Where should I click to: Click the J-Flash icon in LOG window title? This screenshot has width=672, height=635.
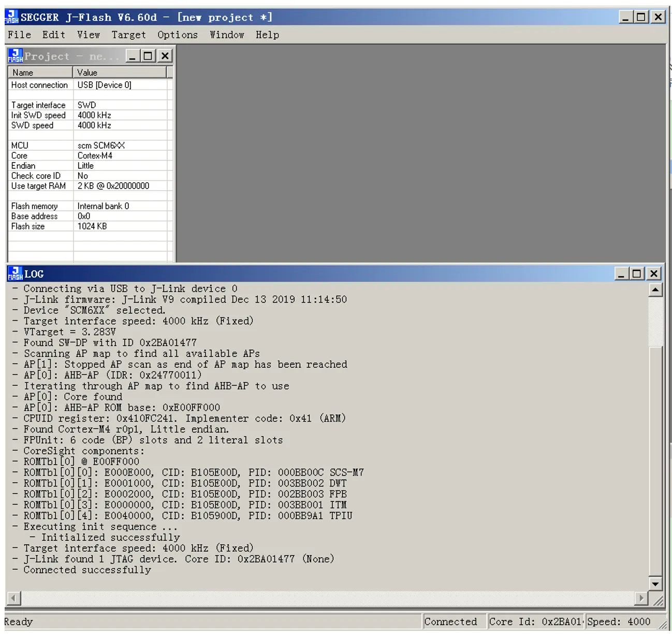16,273
